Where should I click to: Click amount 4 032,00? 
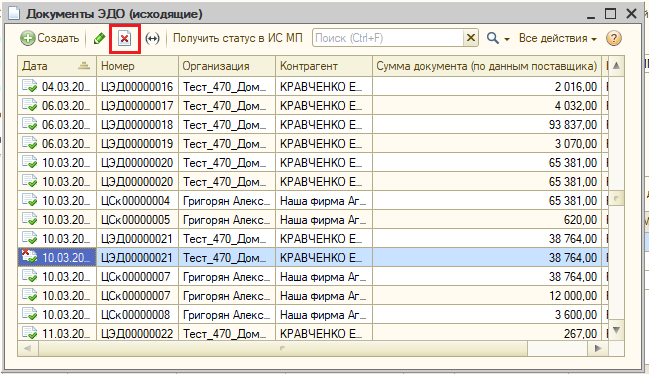[576, 105]
